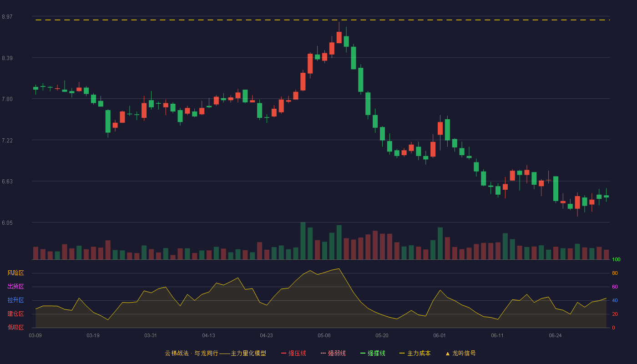Click the green 100 indicator axis label
Screen dimensions: 637x364
(616, 260)
